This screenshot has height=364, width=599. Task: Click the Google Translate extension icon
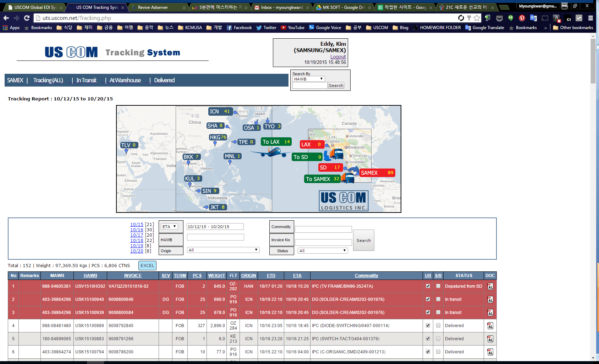pos(533,18)
